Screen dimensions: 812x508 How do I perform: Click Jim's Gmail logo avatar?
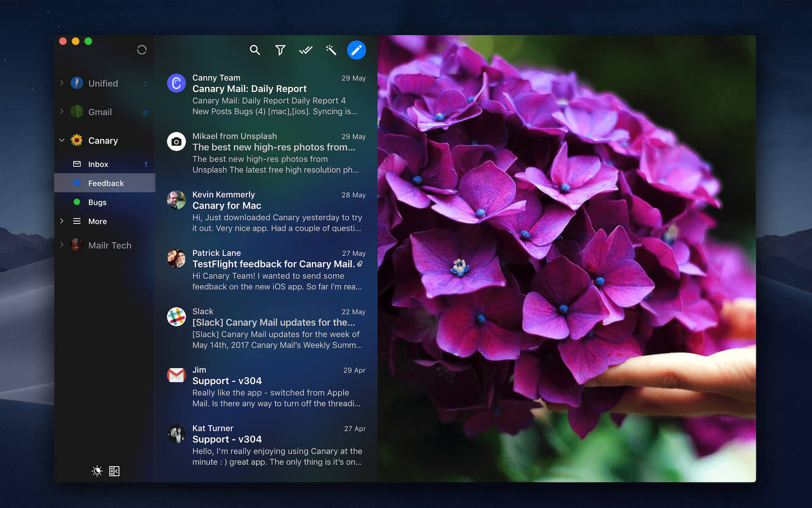[176, 375]
